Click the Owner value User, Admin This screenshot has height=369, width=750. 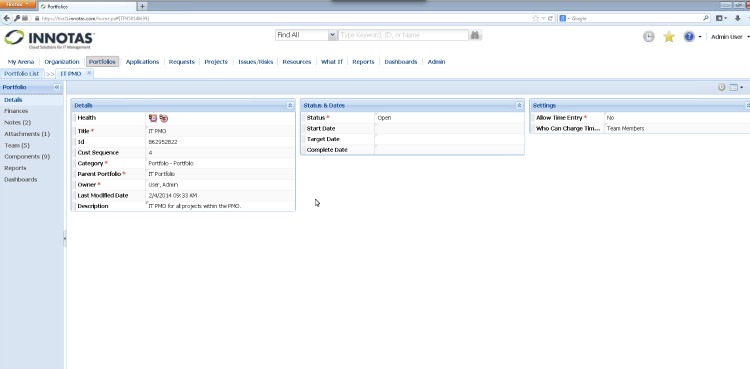point(164,185)
